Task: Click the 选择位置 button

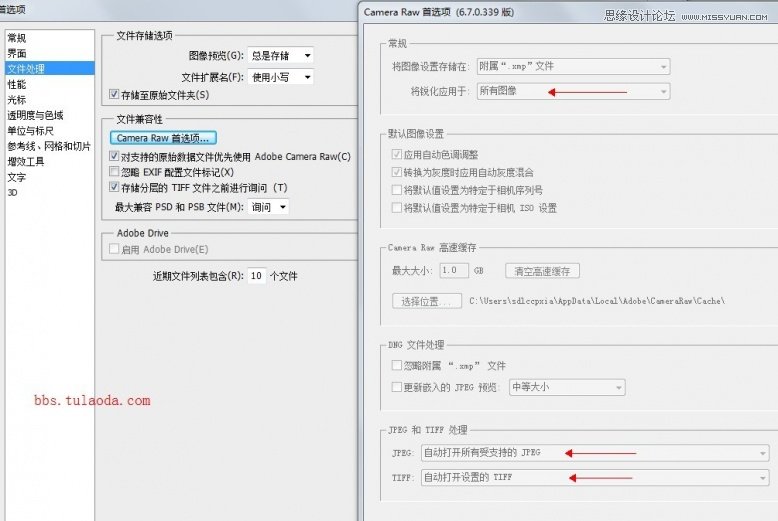Action: [x=427, y=301]
